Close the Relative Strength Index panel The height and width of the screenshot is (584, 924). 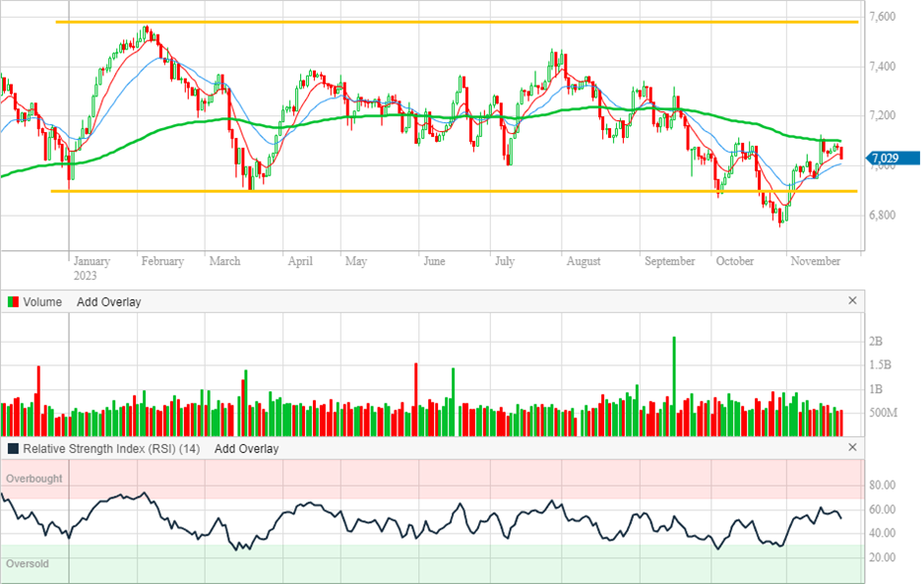tap(852, 448)
